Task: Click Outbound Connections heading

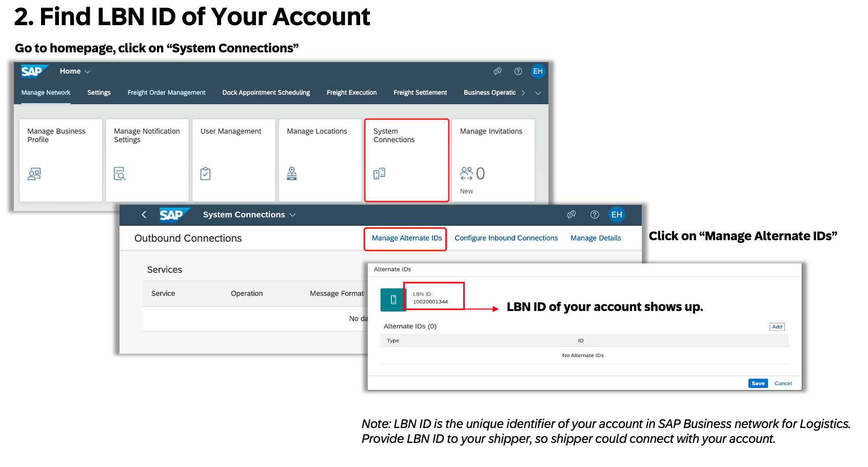Action: (x=188, y=238)
